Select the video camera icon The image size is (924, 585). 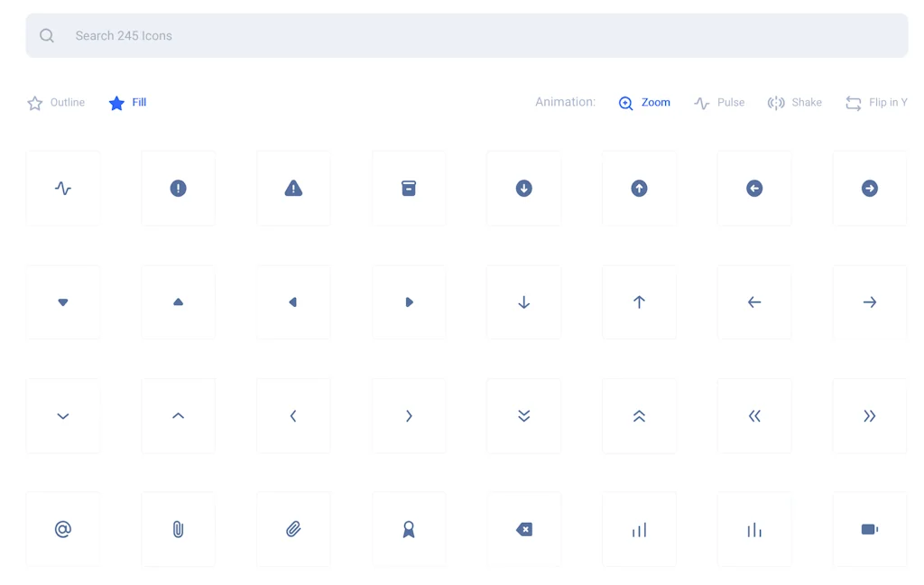[x=869, y=530]
